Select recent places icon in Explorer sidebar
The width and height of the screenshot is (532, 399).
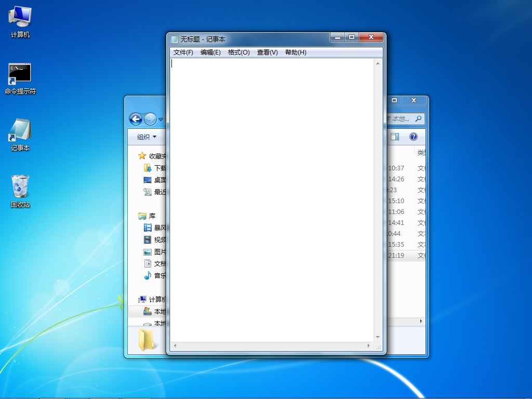coord(147,192)
